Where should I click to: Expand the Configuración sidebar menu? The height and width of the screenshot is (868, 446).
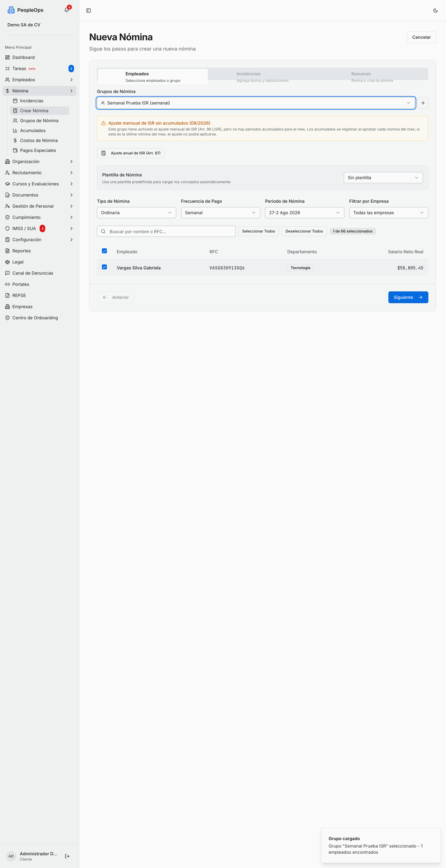(x=39, y=240)
